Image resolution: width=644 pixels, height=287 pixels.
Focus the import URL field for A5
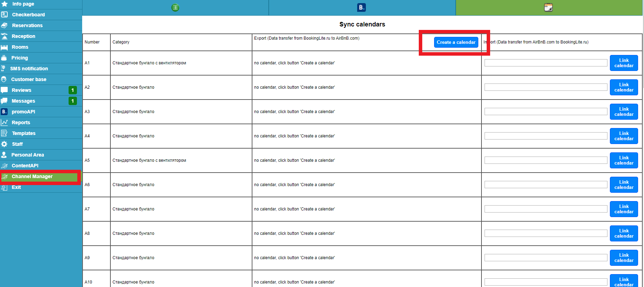click(546, 160)
